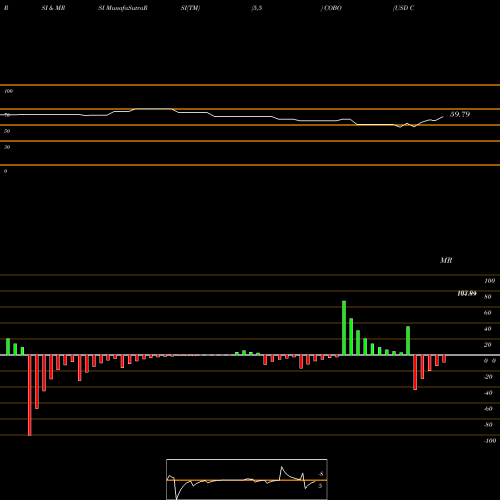The width and height of the screenshot is (500, 500).
Task: Click the MR axis label 40
Action: pos(488,329)
